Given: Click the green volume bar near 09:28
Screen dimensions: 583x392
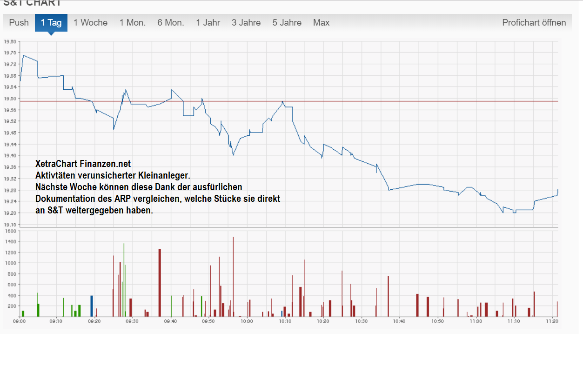Looking at the screenshot, I should [x=123, y=279].
